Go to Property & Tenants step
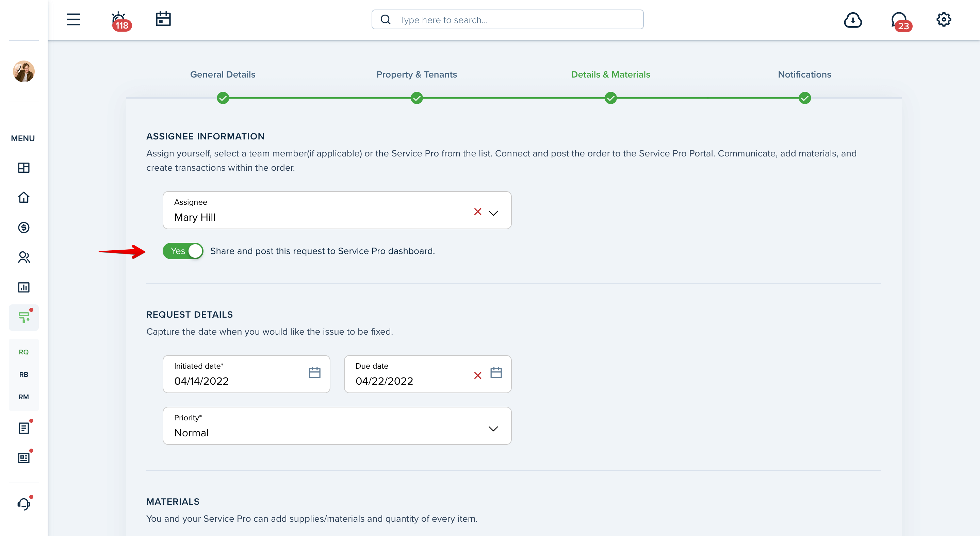Image resolution: width=980 pixels, height=536 pixels. [416, 74]
